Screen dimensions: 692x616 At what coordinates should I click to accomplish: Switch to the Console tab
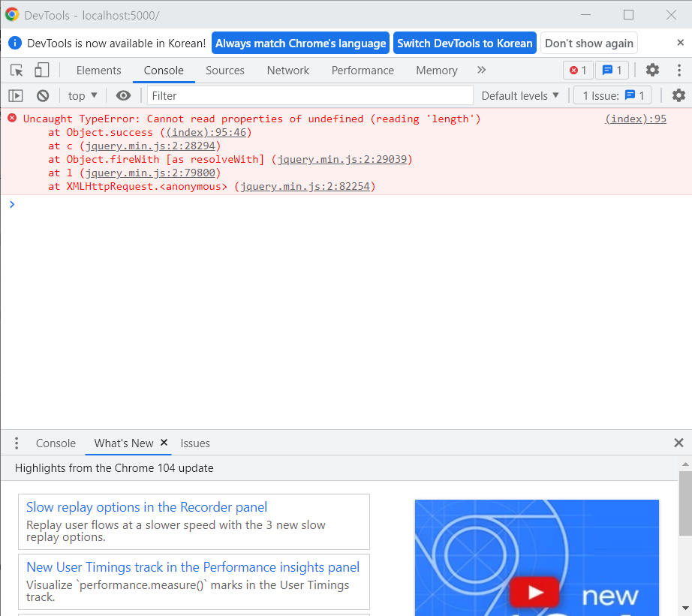164,71
